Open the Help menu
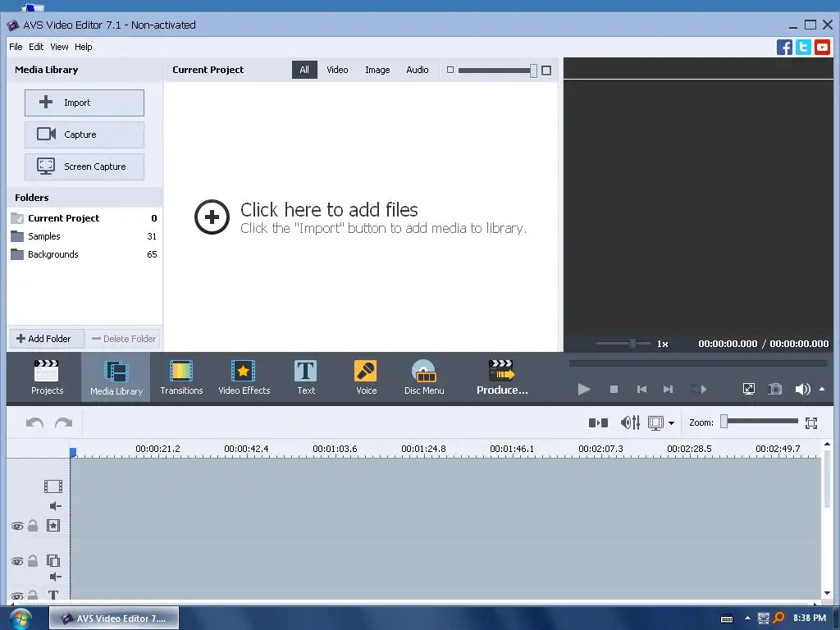The height and width of the screenshot is (630, 840). tap(83, 47)
